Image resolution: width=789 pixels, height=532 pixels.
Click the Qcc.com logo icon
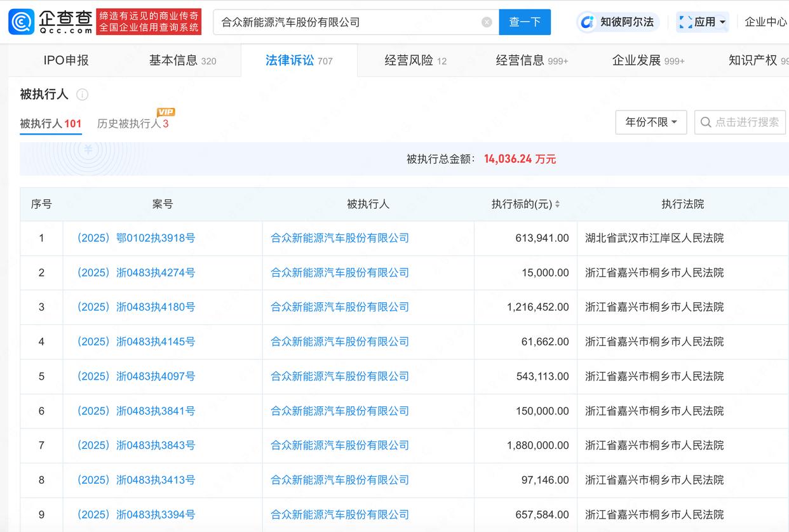click(x=21, y=22)
